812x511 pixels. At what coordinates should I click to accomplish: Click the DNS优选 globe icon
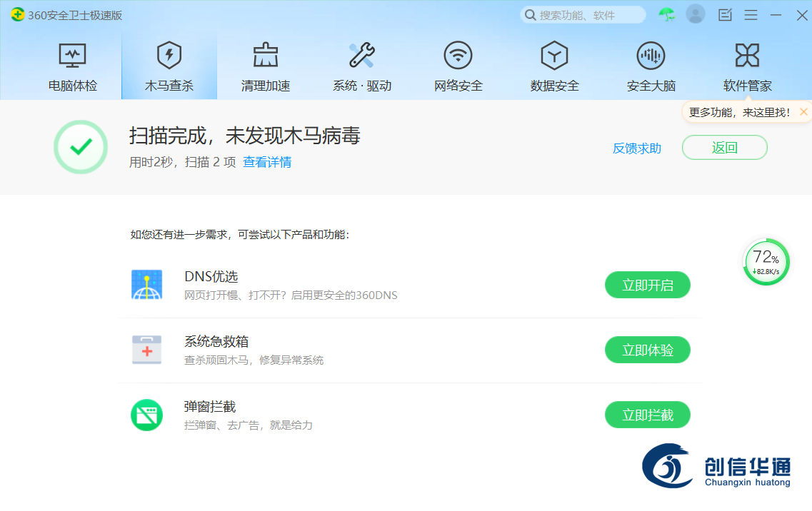tap(146, 285)
